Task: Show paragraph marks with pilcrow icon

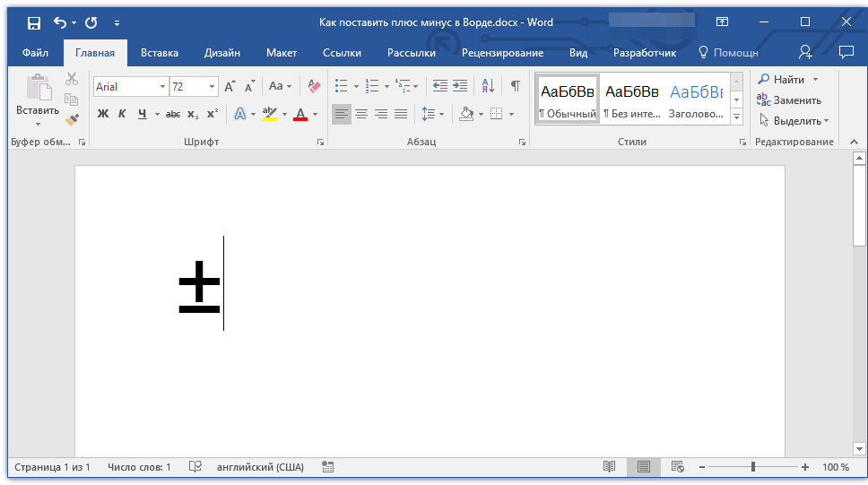Action: click(x=515, y=86)
